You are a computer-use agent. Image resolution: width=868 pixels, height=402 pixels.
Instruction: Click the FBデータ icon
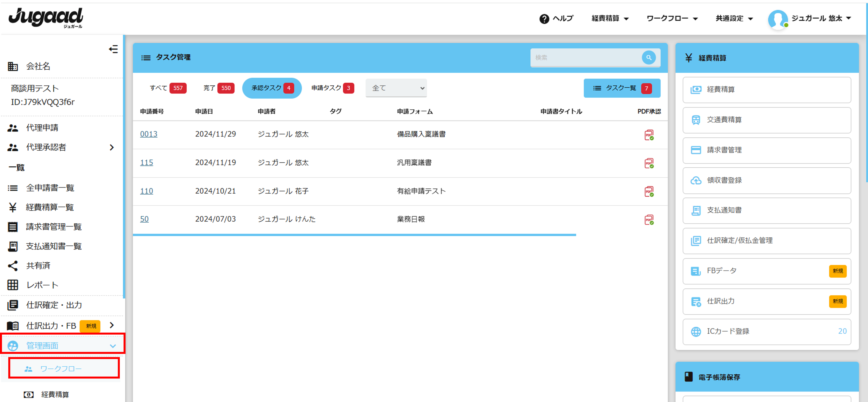pos(696,271)
